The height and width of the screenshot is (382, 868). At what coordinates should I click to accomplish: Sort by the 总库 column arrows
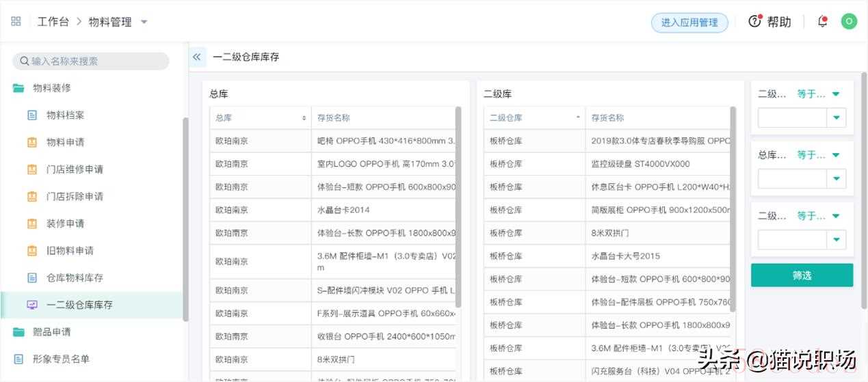coord(304,118)
